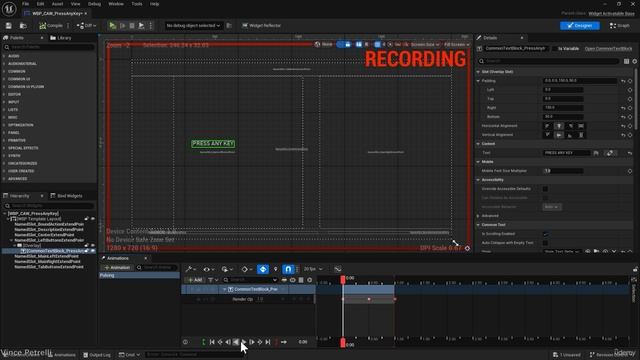640x360 pixels.
Task: Play the animation forward
Action: (x=244, y=342)
